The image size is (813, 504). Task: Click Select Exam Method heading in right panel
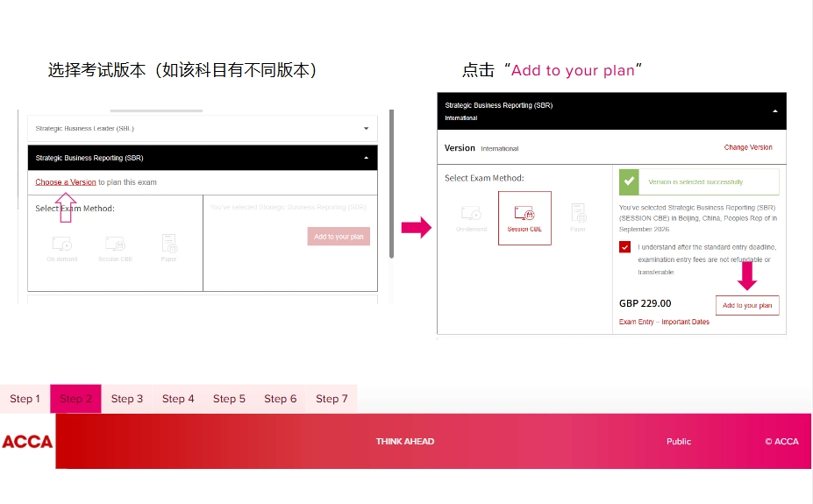click(x=484, y=178)
